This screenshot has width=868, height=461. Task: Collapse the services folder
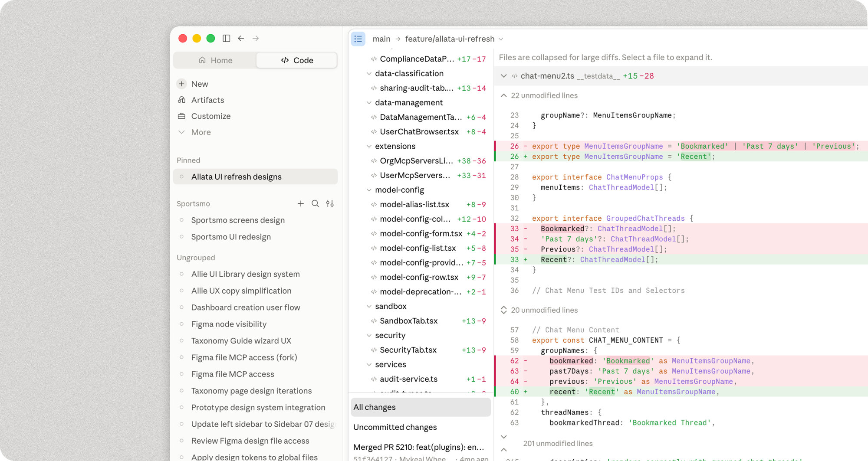369,365
